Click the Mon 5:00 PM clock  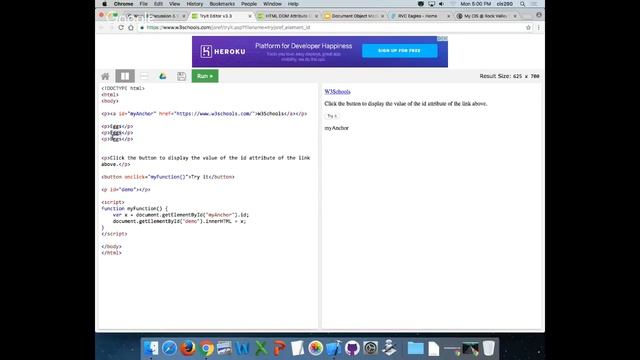tap(476, 4)
